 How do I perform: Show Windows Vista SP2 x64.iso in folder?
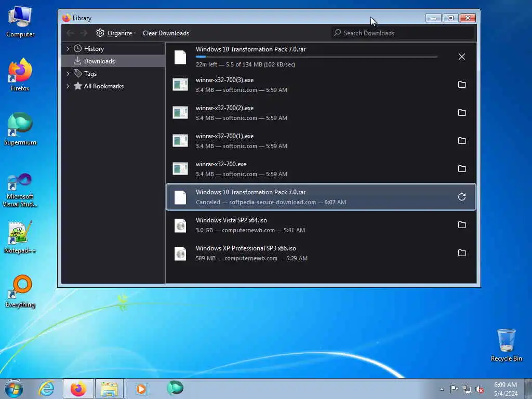point(462,224)
